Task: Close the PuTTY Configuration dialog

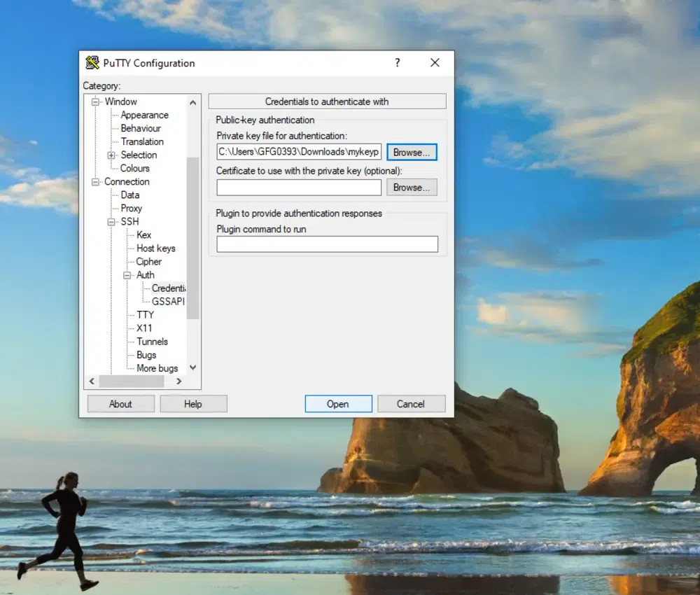Action: pos(435,63)
